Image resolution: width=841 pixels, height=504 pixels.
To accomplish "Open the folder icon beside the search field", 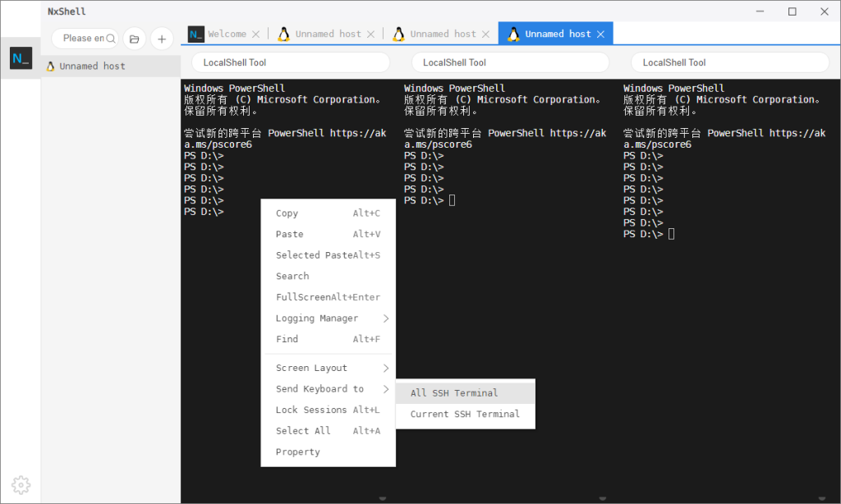I will click(134, 38).
